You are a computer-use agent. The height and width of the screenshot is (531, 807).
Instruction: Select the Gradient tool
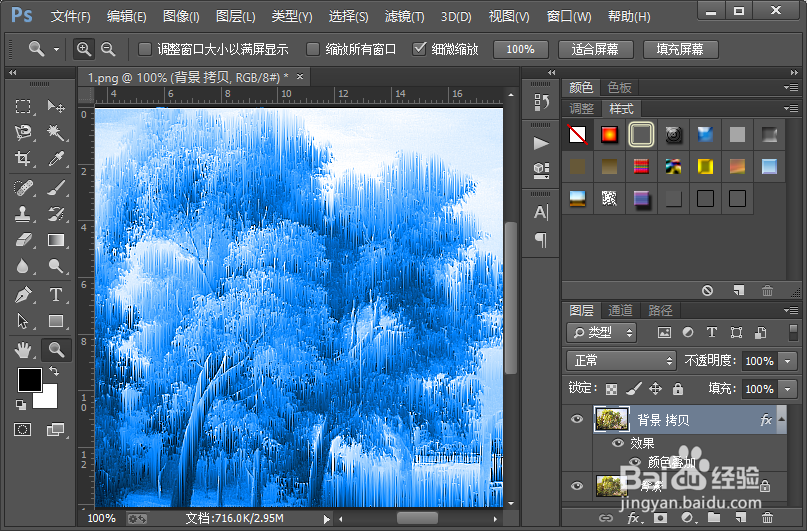[56, 240]
